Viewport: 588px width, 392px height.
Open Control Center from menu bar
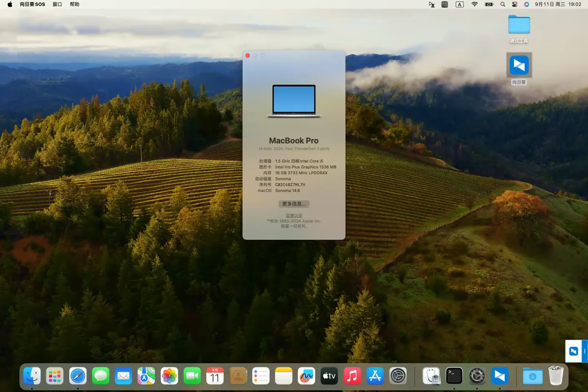point(514,4)
